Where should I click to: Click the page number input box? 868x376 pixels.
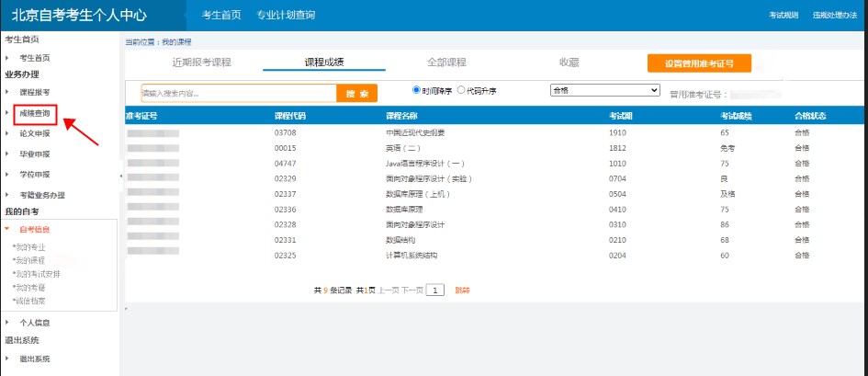[435, 290]
